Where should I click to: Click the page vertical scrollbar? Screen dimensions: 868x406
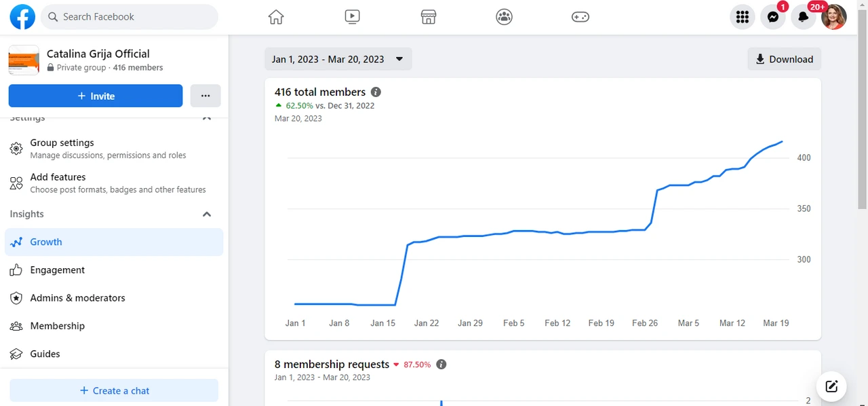point(862,122)
